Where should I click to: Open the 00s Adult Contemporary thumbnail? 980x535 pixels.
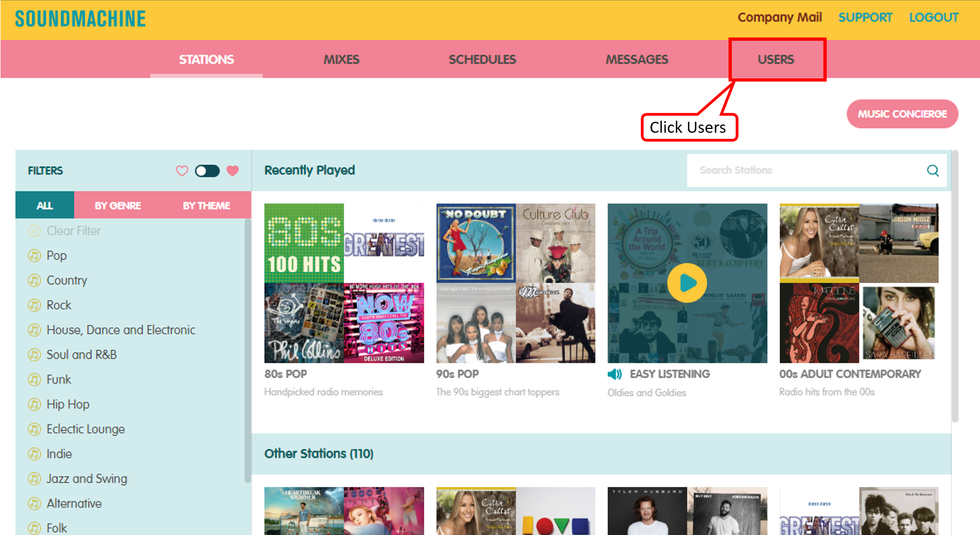pyautogui.click(x=859, y=283)
